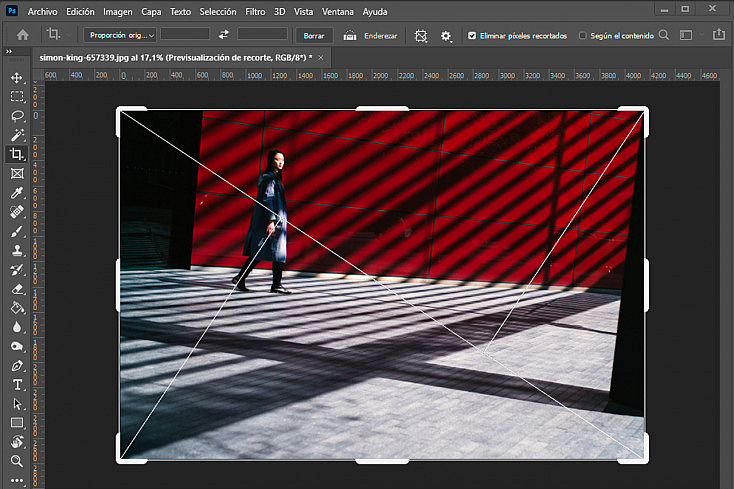
Task: Click the Share icon
Action: coord(719,35)
